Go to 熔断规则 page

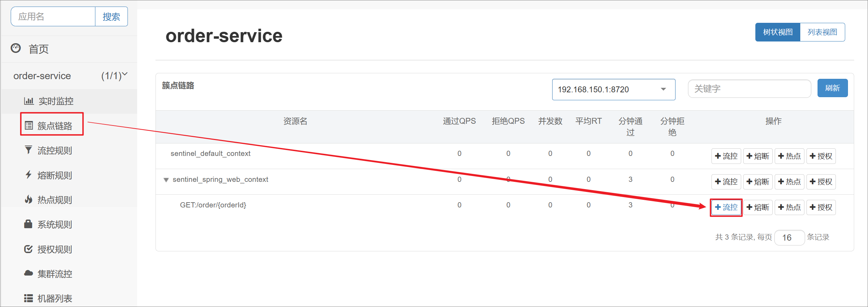(55, 175)
